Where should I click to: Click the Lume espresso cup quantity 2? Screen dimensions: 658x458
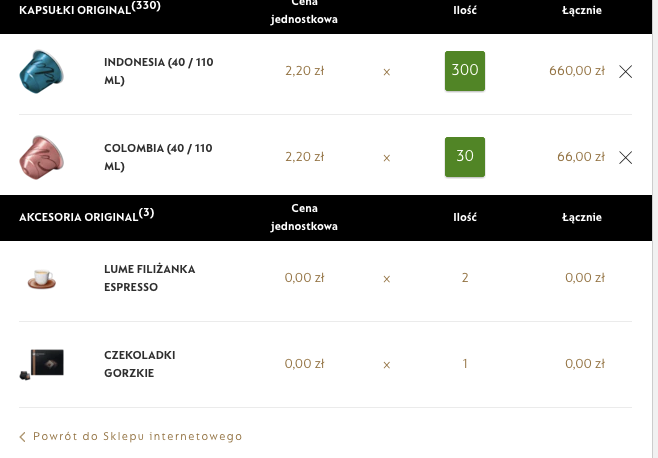click(465, 278)
